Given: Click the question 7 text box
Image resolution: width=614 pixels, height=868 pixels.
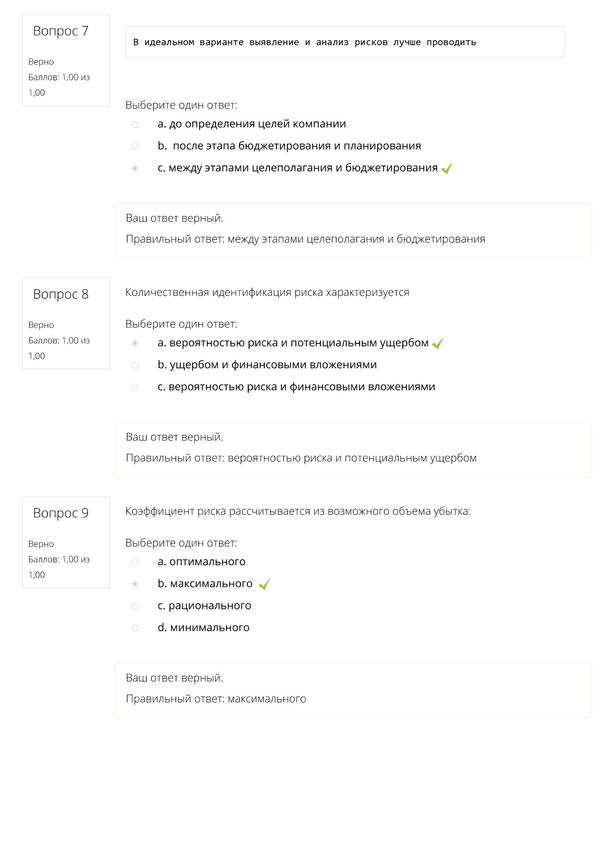Looking at the screenshot, I should tap(345, 42).
